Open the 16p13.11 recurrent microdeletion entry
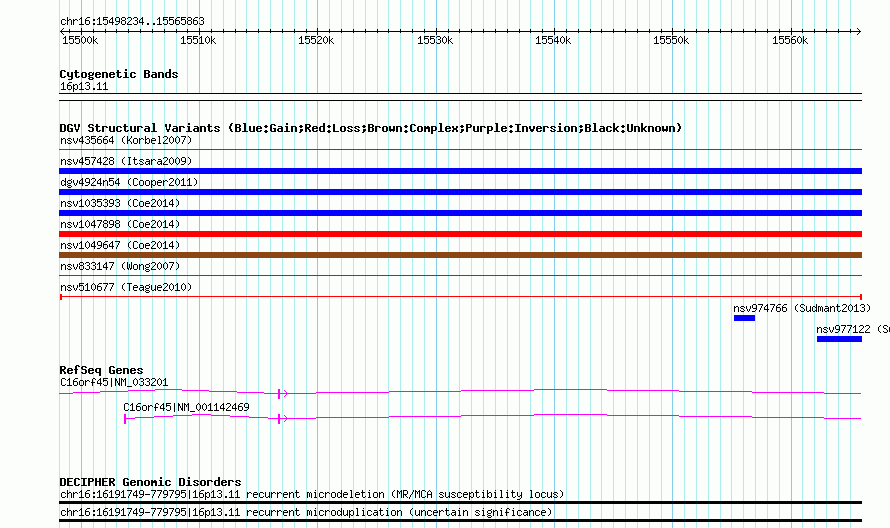Image resolution: width=890 pixels, height=528 pixels. (312, 495)
